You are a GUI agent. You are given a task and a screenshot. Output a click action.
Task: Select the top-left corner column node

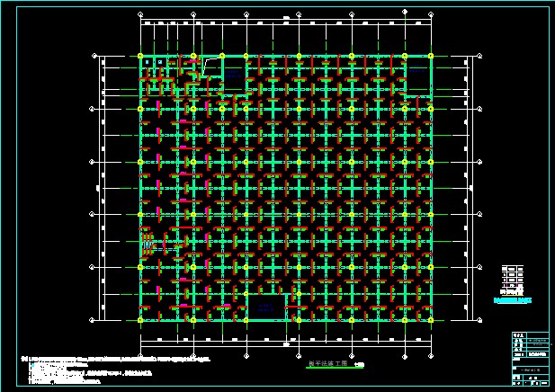(140, 57)
